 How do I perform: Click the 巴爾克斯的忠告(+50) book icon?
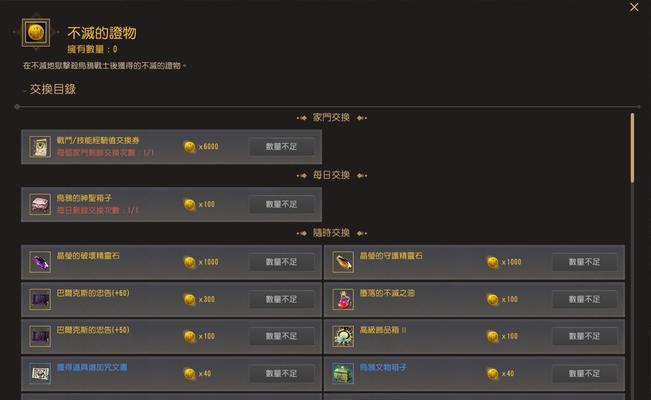tap(40, 336)
